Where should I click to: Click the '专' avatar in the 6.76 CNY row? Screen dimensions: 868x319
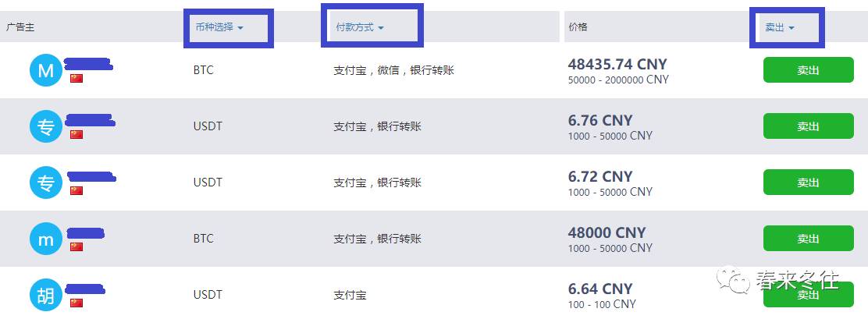45,126
